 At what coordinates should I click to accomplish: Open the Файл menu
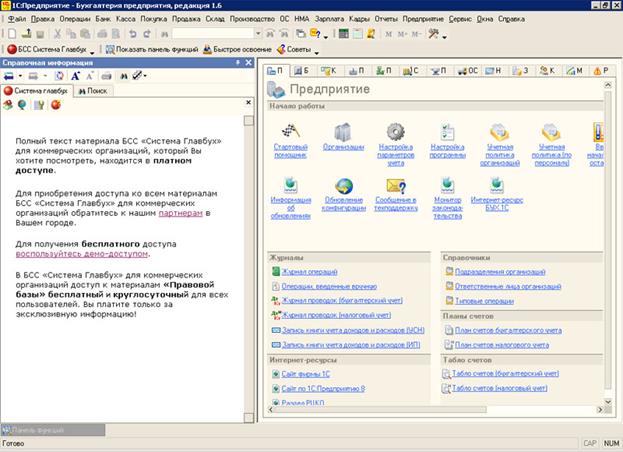click(x=17, y=19)
